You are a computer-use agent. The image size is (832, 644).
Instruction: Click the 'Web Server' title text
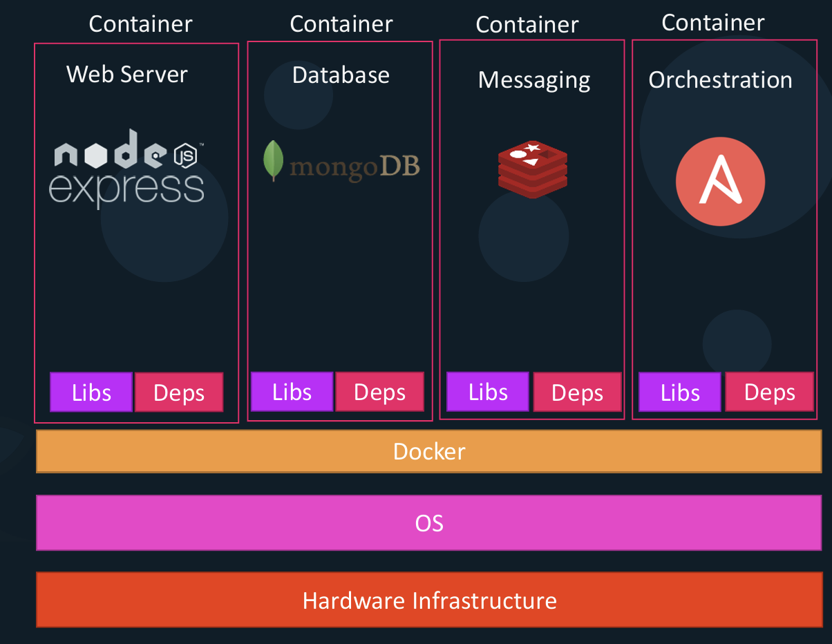(127, 74)
